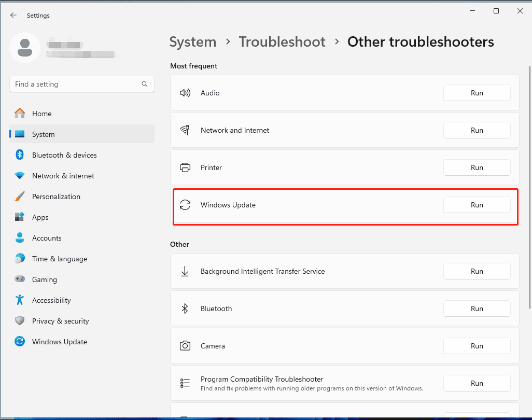Run the Windows Update troubleshooter
The width and height of the screenshot is (532, 420).
[477, 205]
